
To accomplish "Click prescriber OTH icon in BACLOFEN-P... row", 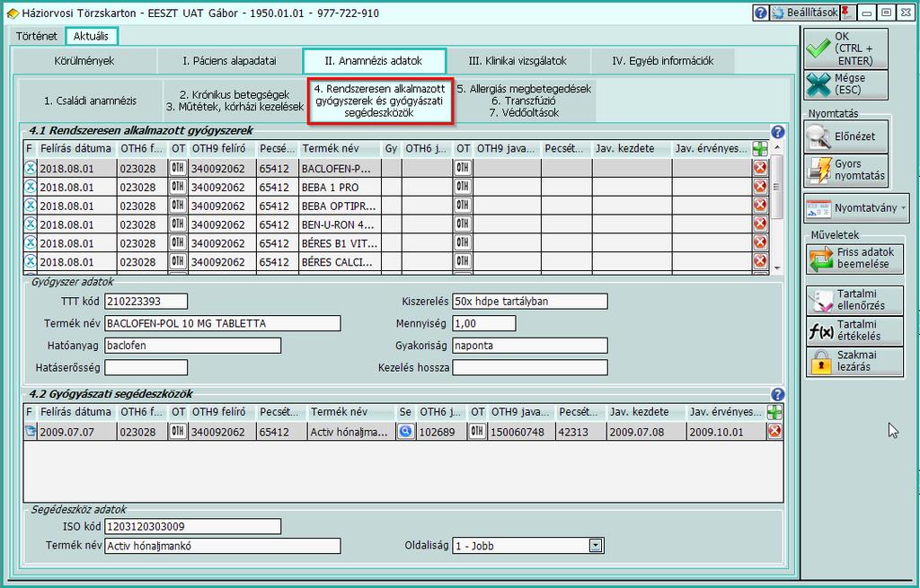I will point(178,168).
